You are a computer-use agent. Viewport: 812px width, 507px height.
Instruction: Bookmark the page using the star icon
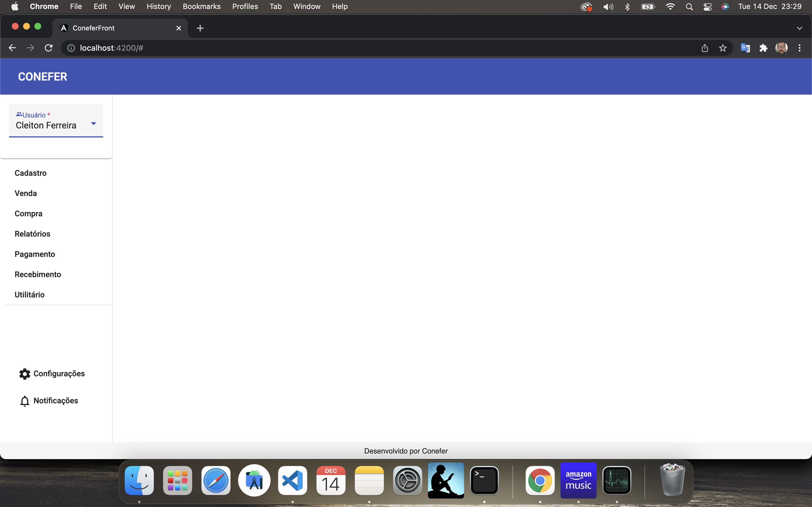[x=723, y=48]
